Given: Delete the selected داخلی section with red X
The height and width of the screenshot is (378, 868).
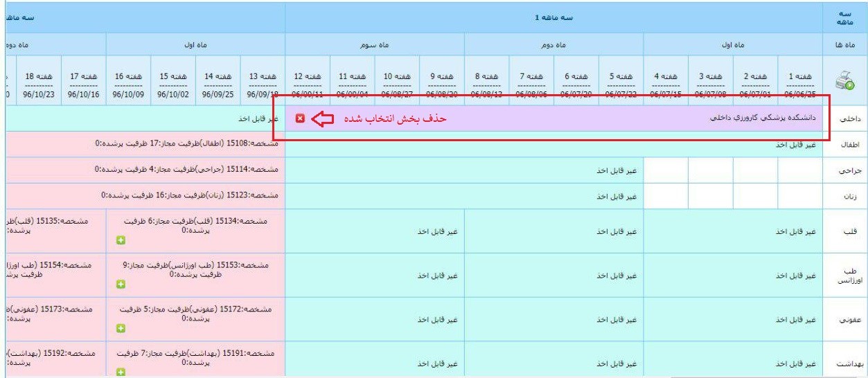Looking at the screenshot, I should 300,118.
